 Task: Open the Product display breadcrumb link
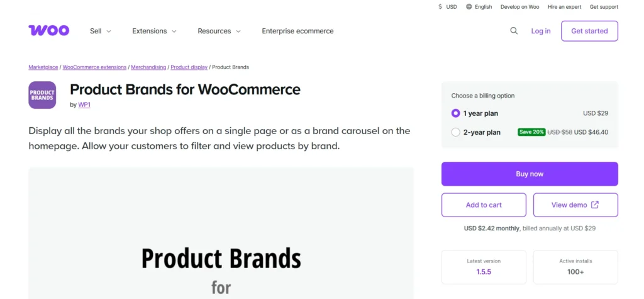coord(189,67)
